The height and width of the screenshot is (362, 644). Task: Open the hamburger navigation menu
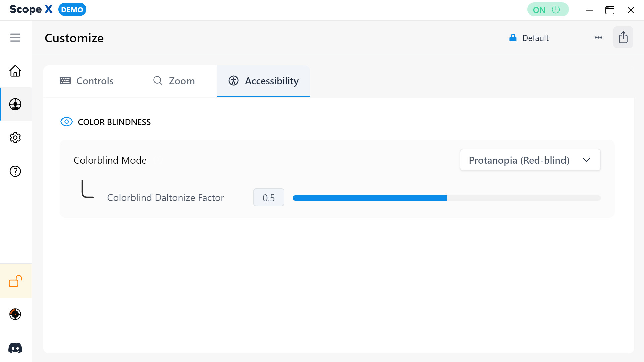click(15, 38)
